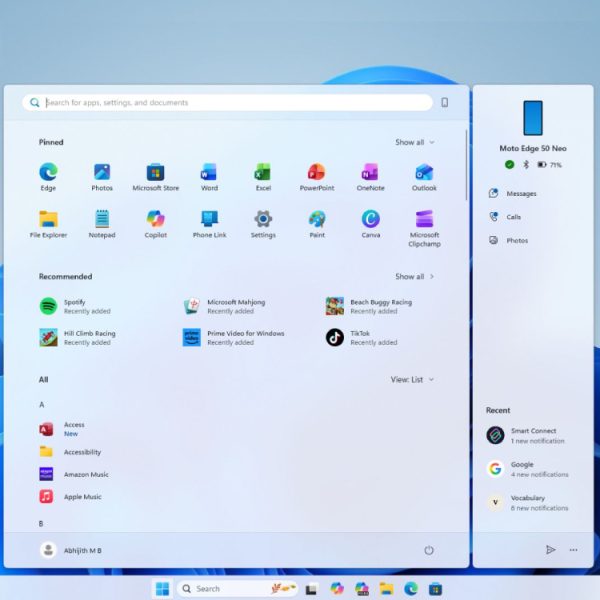Open more options ellipsis in phone panel
Screen dimensions: 600x600
(573, 550)
